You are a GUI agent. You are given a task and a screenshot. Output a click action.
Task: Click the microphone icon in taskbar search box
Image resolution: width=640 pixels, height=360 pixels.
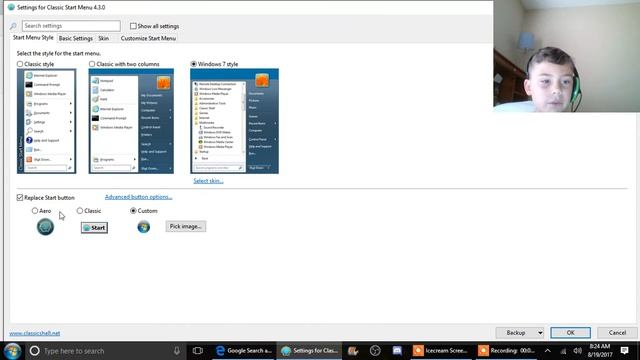(x=177, y=351)
